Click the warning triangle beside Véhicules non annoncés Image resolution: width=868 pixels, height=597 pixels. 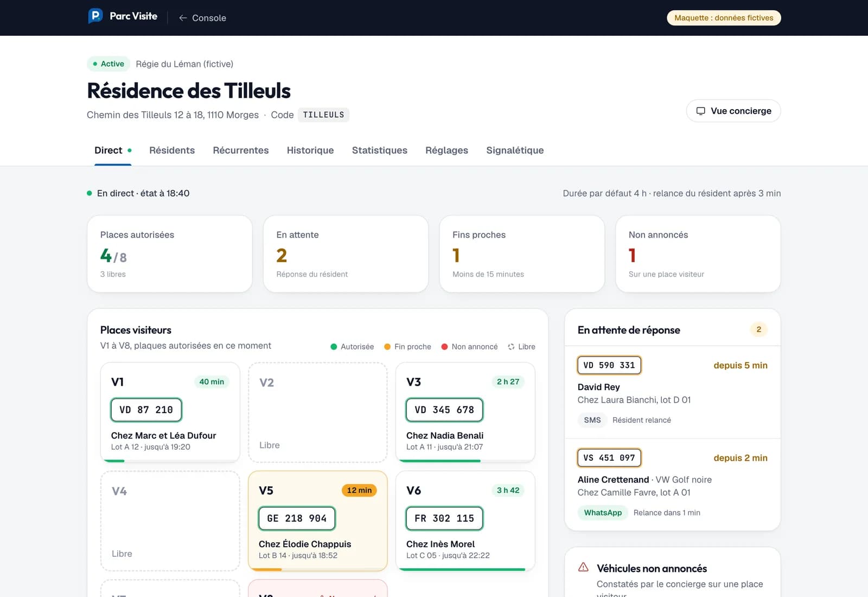[x=583, y=567]
